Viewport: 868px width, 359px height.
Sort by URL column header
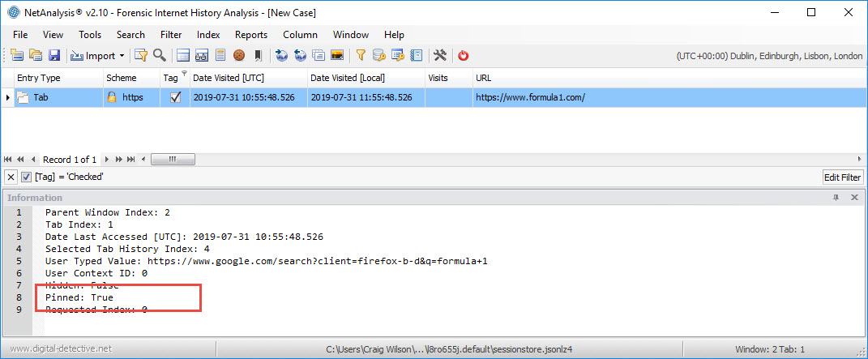(x=669, y=78)
